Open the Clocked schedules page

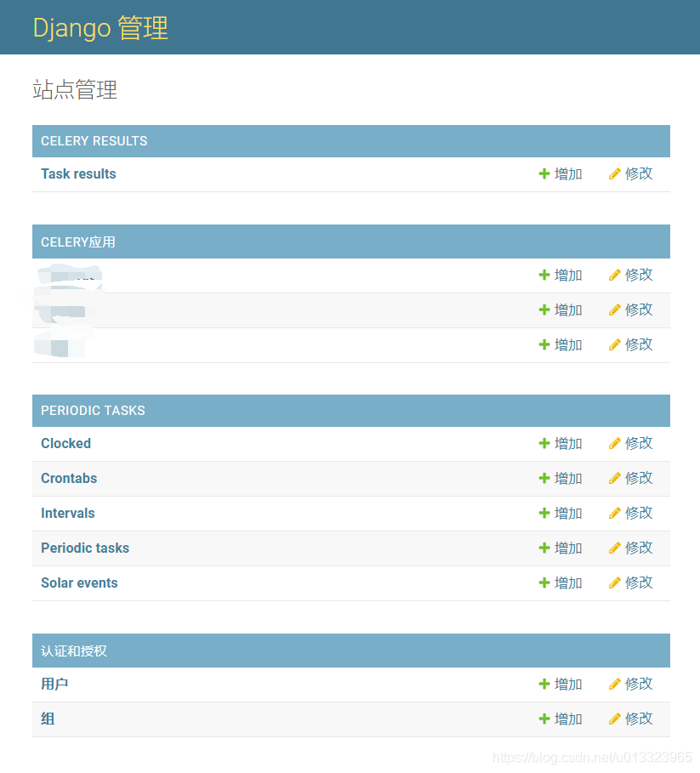pos(65,443)
